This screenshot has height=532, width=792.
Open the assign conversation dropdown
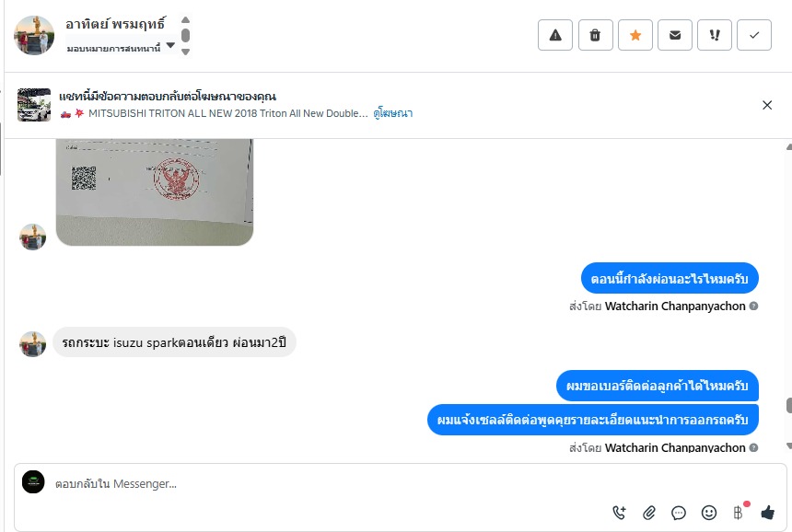121,47
